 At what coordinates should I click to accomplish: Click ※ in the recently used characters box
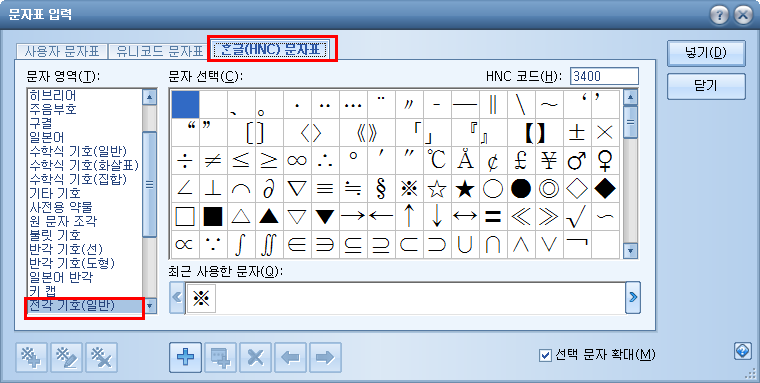(201, 298)
